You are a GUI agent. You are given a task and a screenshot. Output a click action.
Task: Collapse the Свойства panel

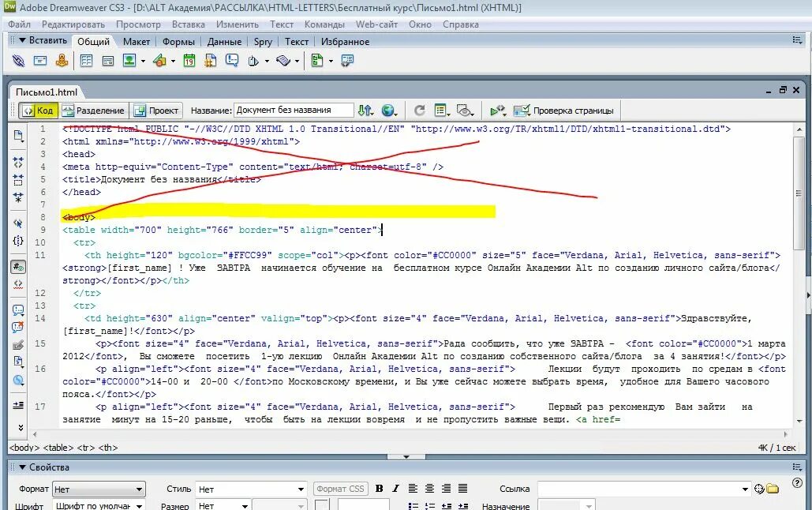tap(22, 467)
